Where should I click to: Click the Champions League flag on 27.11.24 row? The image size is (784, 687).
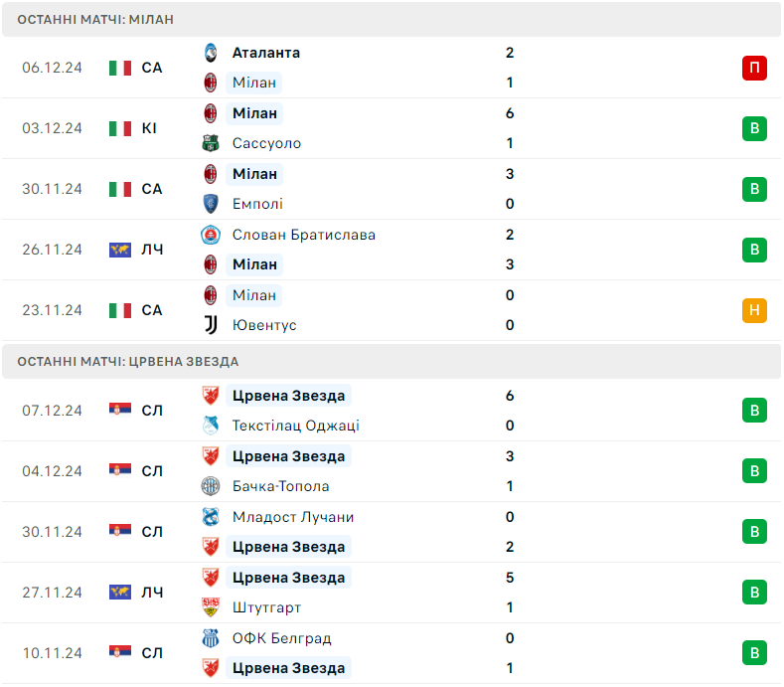click(x=120, y=592)
